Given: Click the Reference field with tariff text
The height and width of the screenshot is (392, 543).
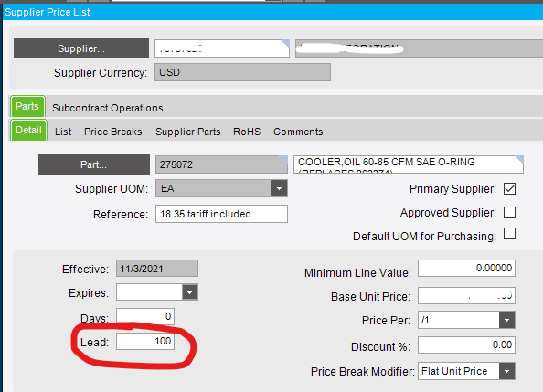Looking at the screenshot, I should pos(221,214).
